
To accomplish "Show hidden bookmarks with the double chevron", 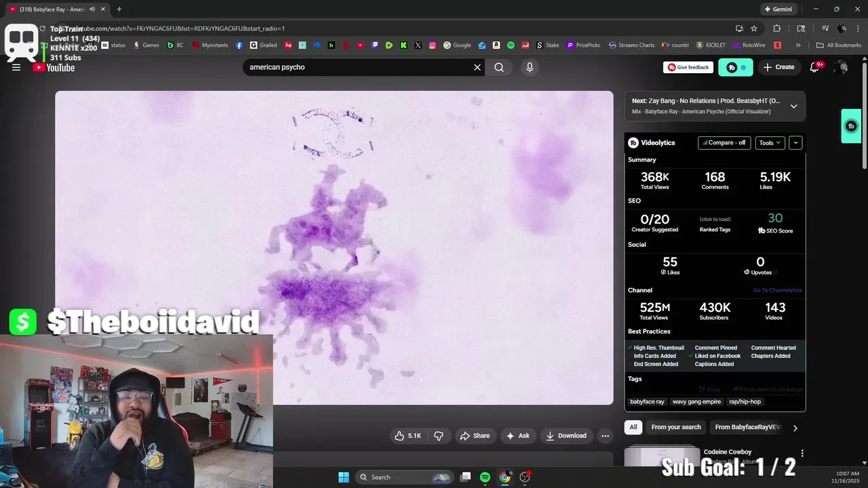I will point(798,45).
